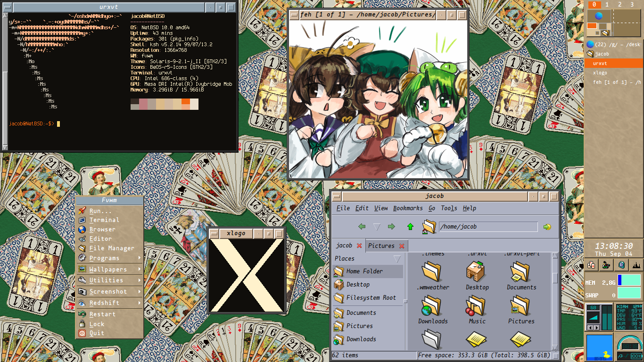Image resolution: width=644 pixels, height=362 pixels.
Task: Click the mixer applet's right arrow button
Action: [x=596, y=327]
